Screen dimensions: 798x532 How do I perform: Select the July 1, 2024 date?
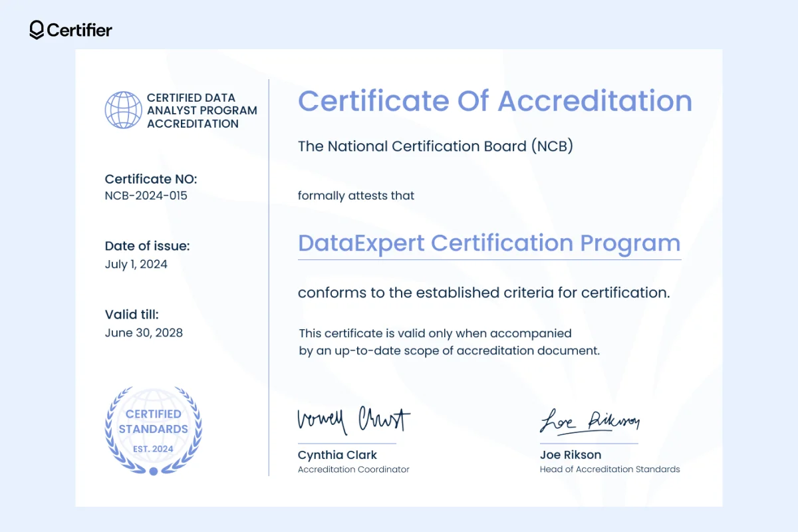[x=136, y=265]
